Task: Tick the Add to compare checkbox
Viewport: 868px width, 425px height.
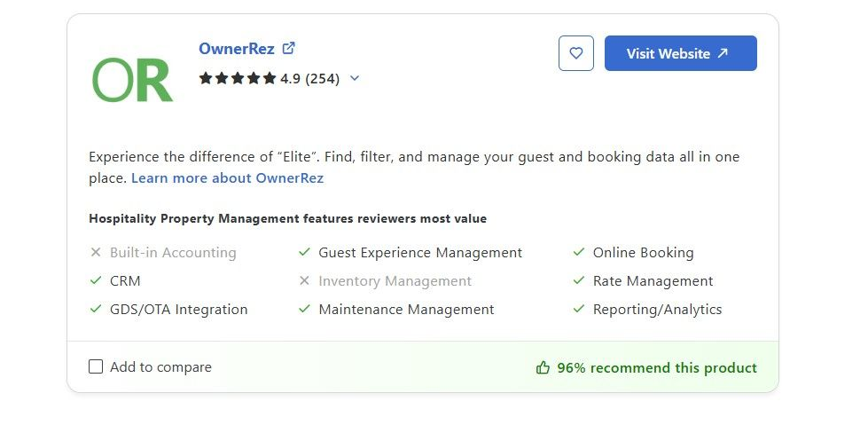Action: click(x=96, y=366)
